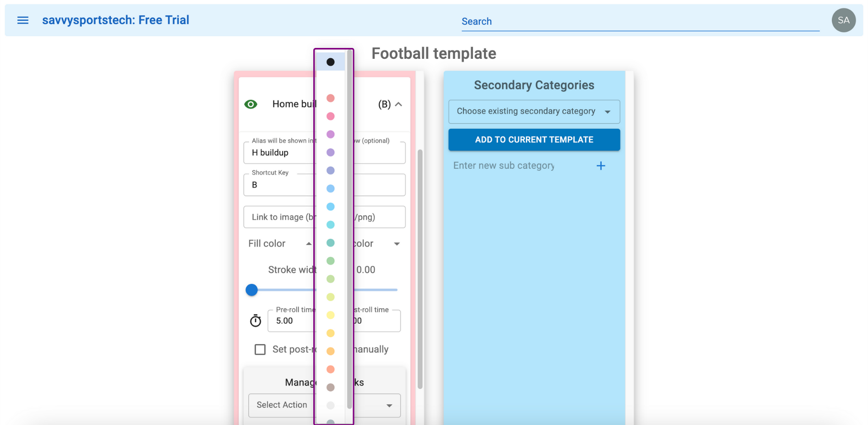Open the Select Action dropdown

point(324,405)
